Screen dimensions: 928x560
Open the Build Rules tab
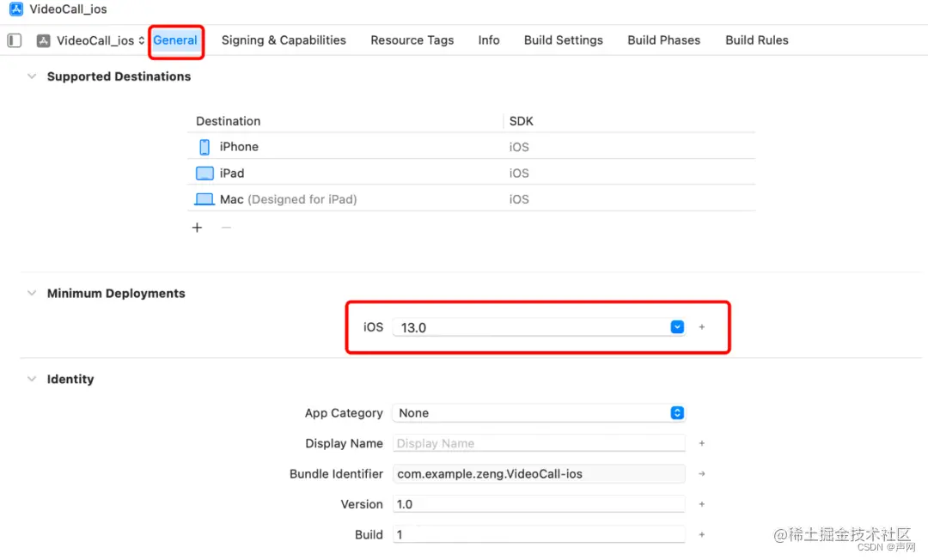[756, 40]
